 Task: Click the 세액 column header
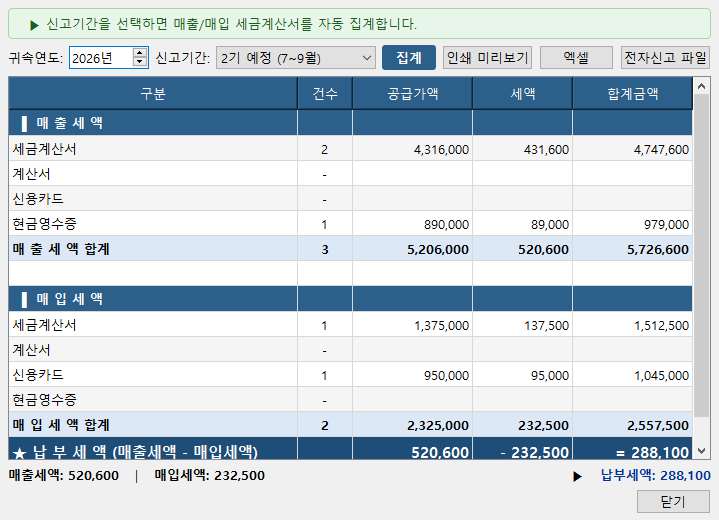coord(522,94)
